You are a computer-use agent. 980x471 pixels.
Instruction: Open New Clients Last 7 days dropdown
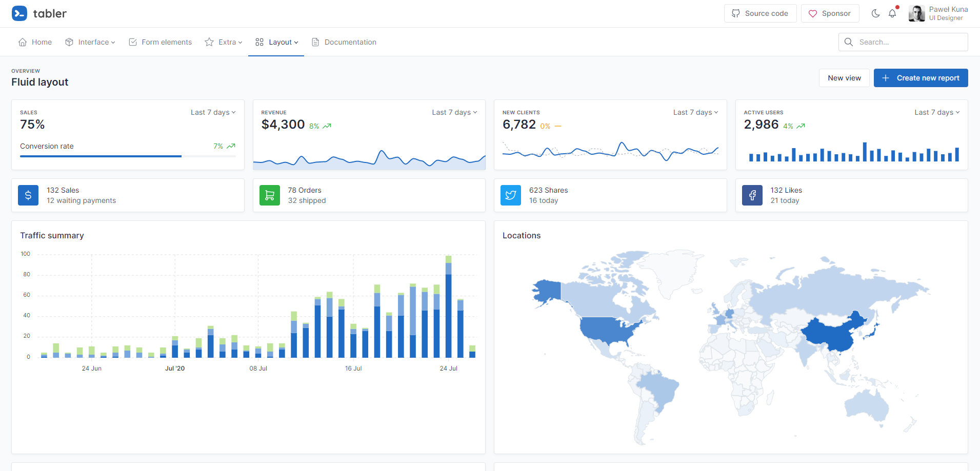(x=696, y=112)
